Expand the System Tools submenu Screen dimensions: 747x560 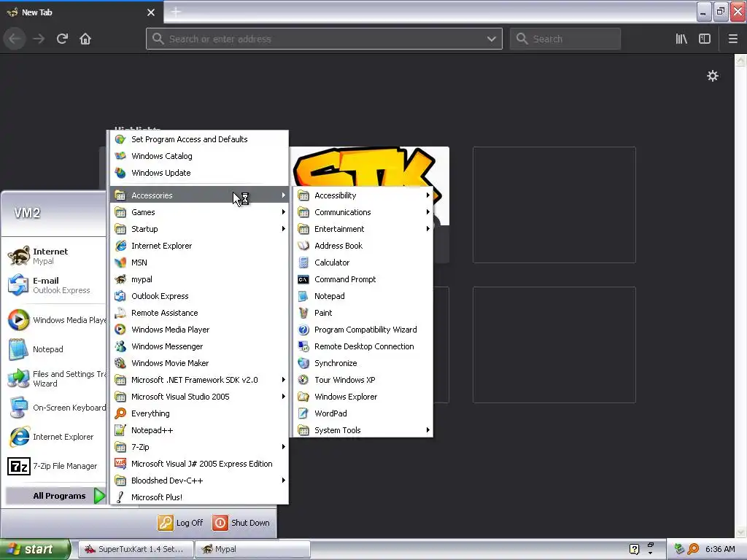click(x=363, y=430)
